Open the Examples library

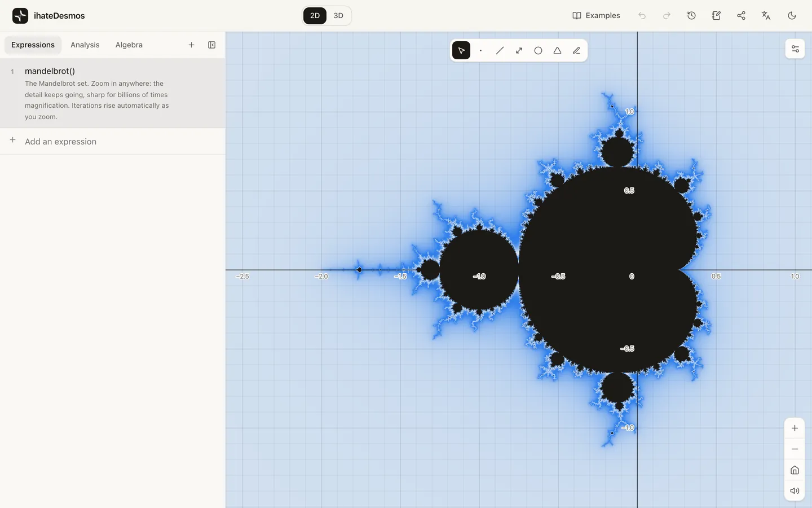click(x=596, y=16)
